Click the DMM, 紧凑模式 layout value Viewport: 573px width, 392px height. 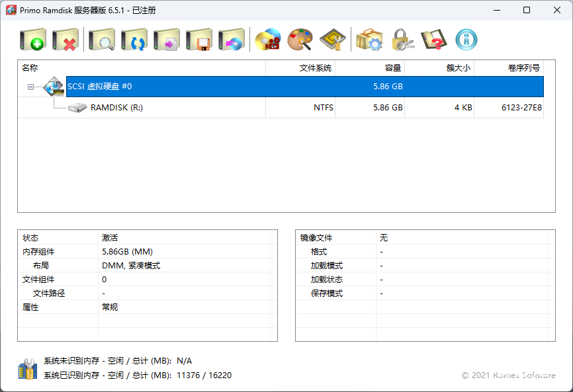(131, 266)
